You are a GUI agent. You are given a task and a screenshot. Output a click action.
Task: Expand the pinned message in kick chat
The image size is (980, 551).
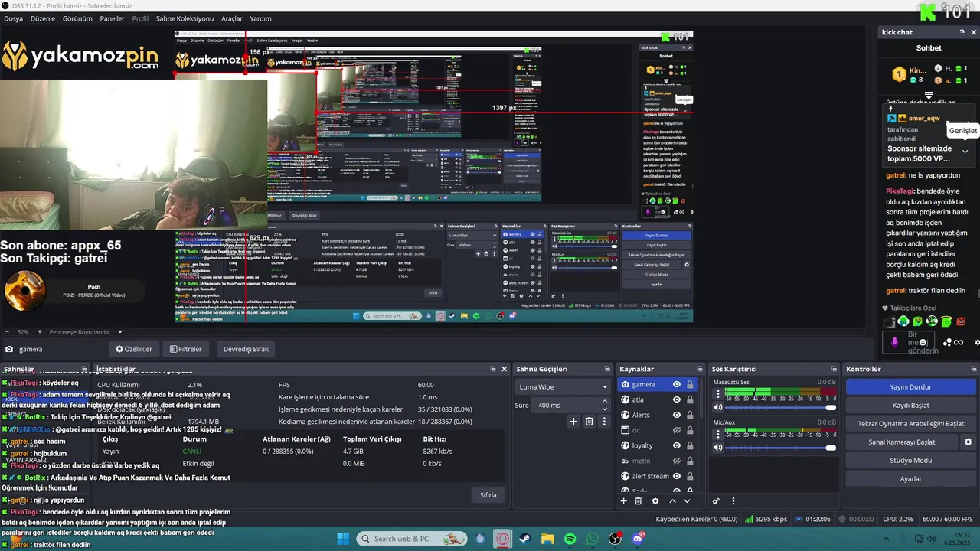click(965, 152)
